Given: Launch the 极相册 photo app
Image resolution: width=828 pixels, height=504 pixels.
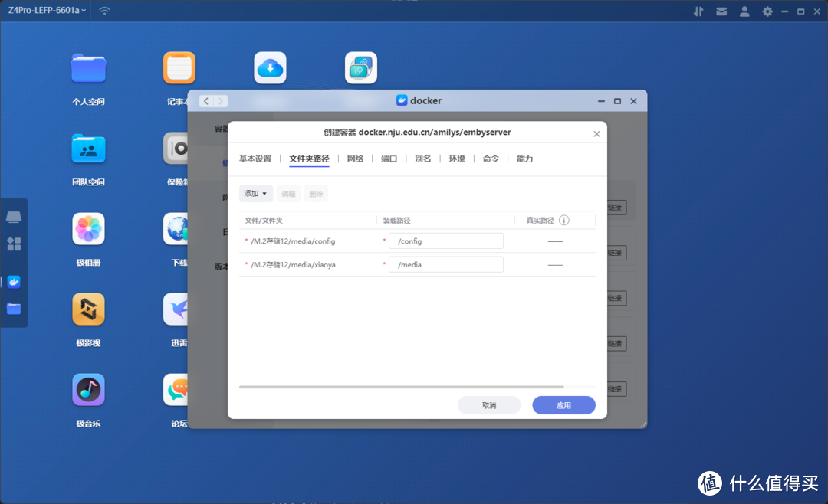Looking at the screenshot, I should [x=88, y=229].
